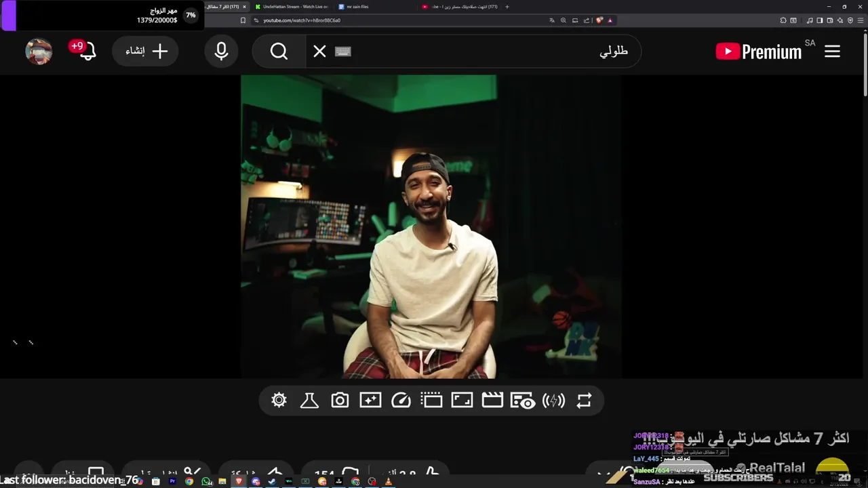Switch to the UncleHattan Stream tab
The image size is (868, 488).
tap(295, 7)
